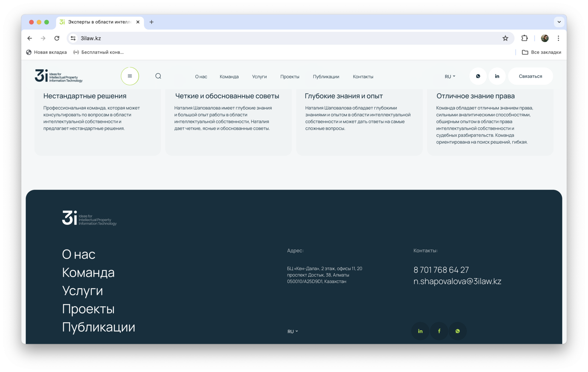Open Проекты in header navigation
Screen dimensions: 588x372
tap(290, 77)
